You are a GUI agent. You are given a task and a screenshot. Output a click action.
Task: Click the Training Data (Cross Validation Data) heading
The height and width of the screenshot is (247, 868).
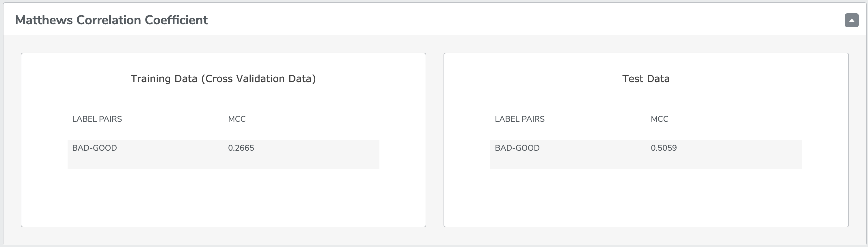pos(223,78)
